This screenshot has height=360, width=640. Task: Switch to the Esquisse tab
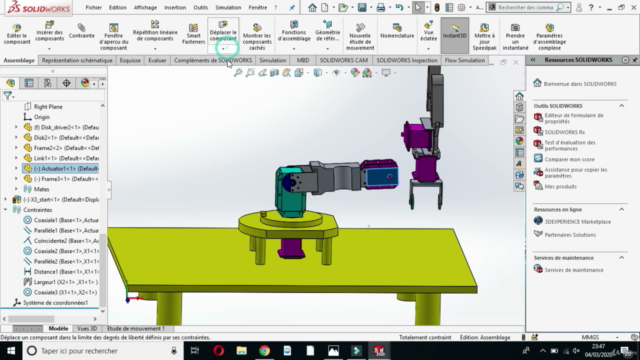pos(130,60)
